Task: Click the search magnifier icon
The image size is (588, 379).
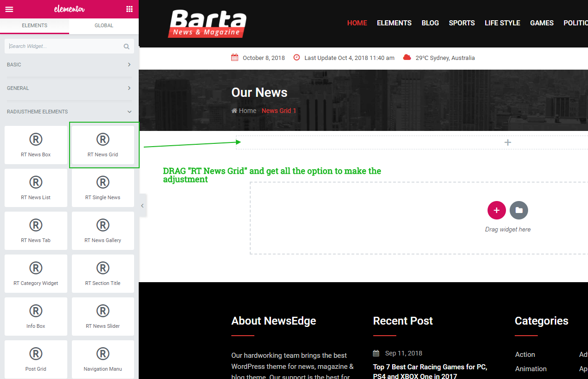Action: [x=127, y=46]
